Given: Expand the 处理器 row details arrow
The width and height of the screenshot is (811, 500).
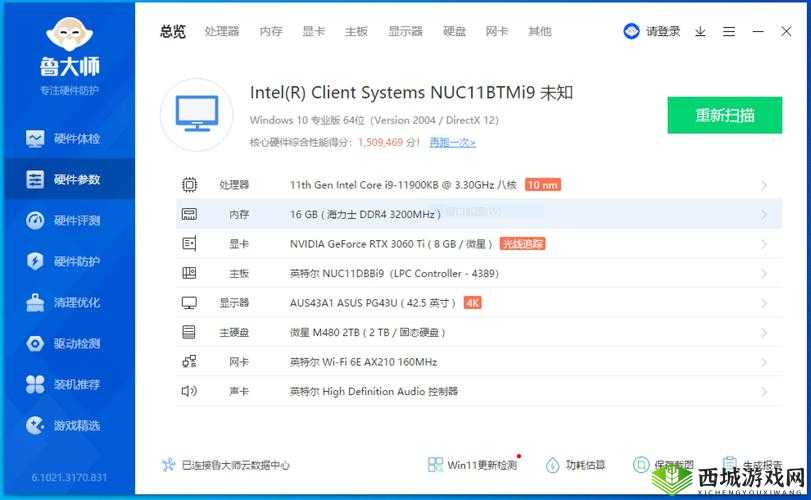Looking at the screenshot, I should click(764, 185).
